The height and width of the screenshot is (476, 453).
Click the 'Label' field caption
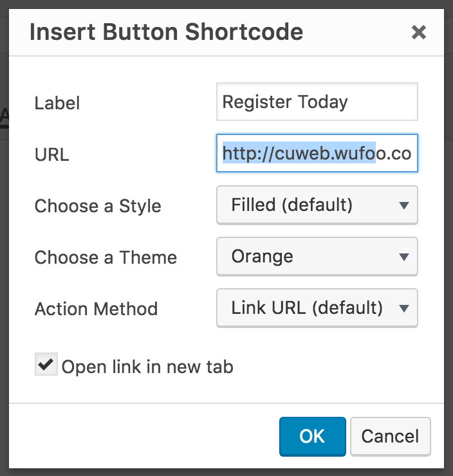click(x=57, y=103)
